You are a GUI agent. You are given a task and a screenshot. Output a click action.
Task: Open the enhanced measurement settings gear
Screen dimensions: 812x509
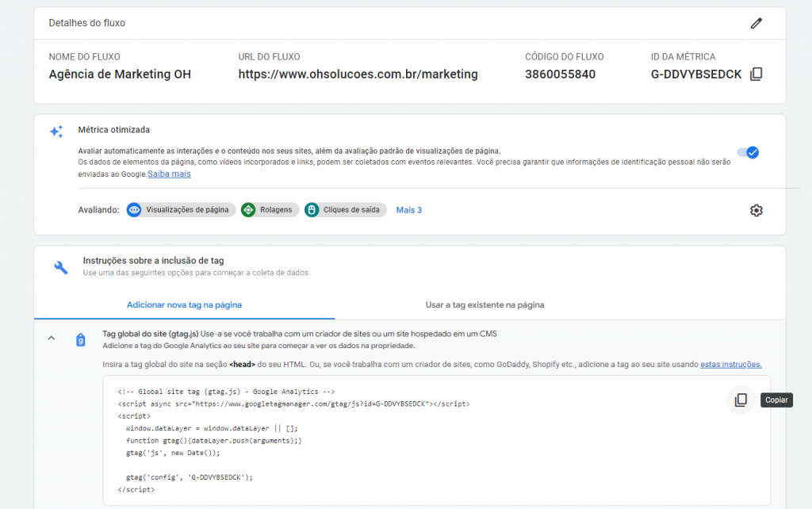(x=756, y=210)
